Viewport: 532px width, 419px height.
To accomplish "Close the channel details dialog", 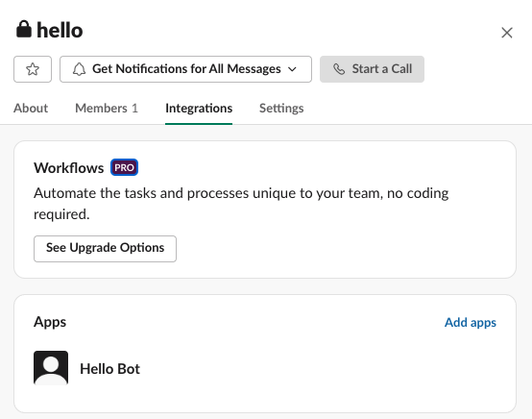I will (507, 33).
